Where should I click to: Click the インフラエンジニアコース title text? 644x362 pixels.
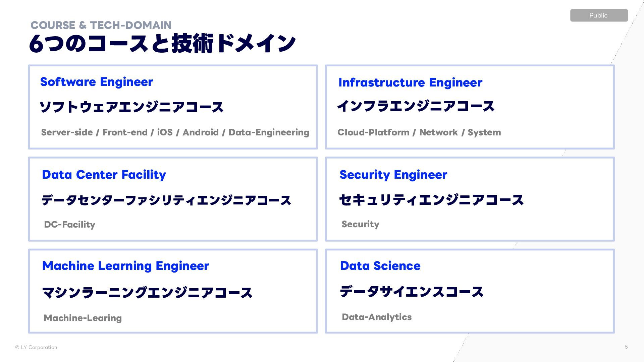416,106
